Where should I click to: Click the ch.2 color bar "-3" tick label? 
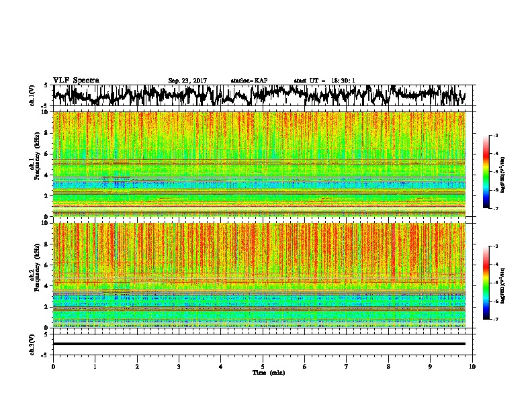496,246
